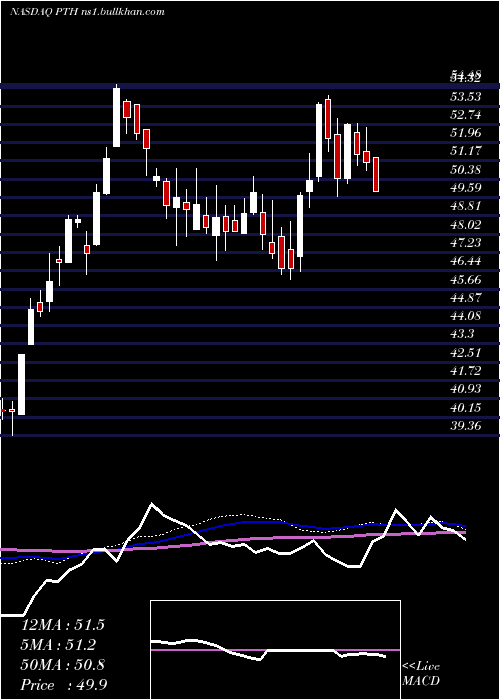Click the 53.53 price axis label
The width and height of the screenshot is (500, 700).
point(466,96)
